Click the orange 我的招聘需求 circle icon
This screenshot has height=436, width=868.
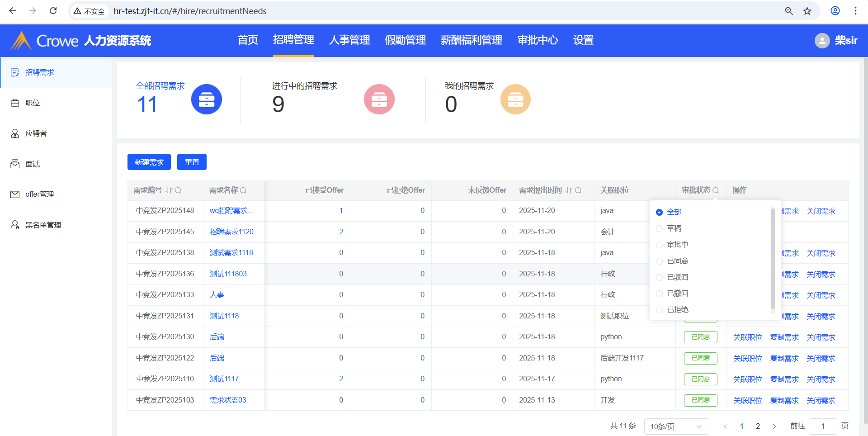(x=515, y=99)
